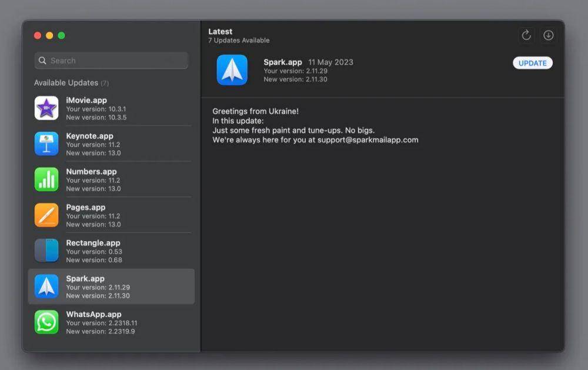Focus the Search input field

111,61
